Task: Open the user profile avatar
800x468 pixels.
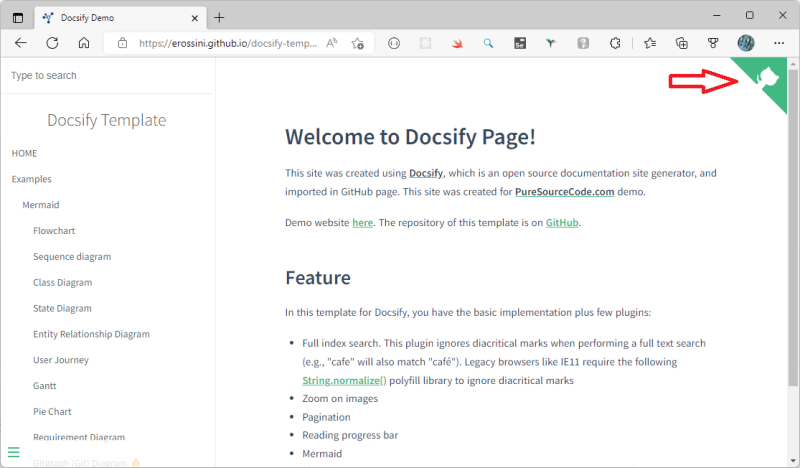Action: click(746, 43)
